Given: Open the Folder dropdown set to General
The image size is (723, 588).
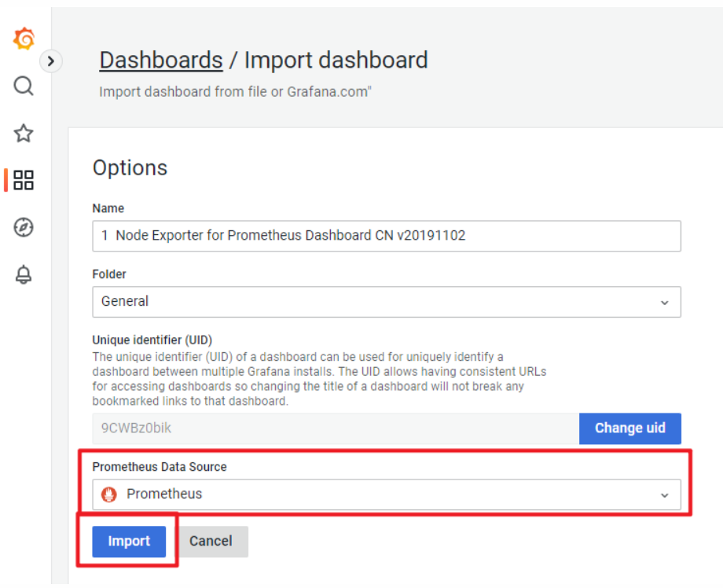Looking at the screenshot, I should pos(387,302).
